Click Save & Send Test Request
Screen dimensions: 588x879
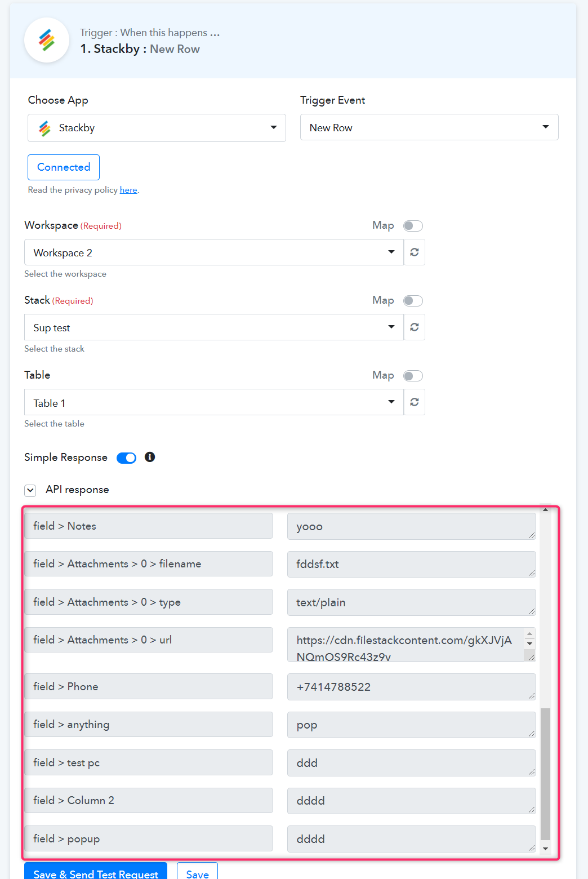96,872
